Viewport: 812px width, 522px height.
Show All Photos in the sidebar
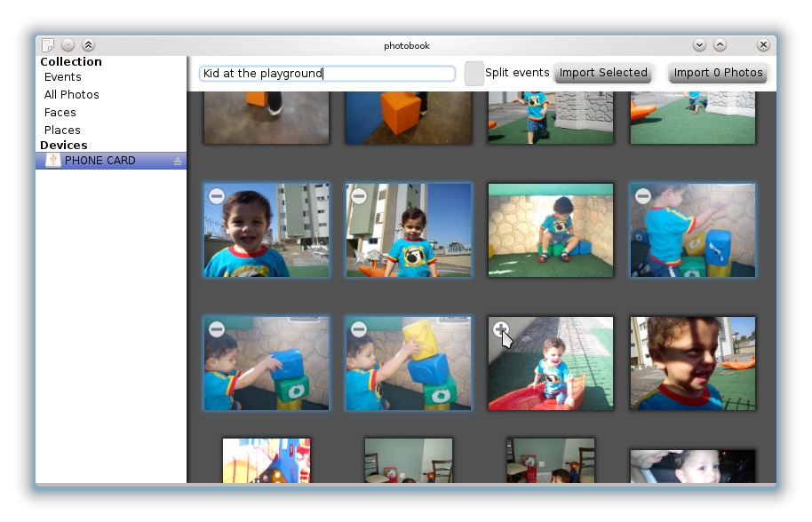(72, 95)
